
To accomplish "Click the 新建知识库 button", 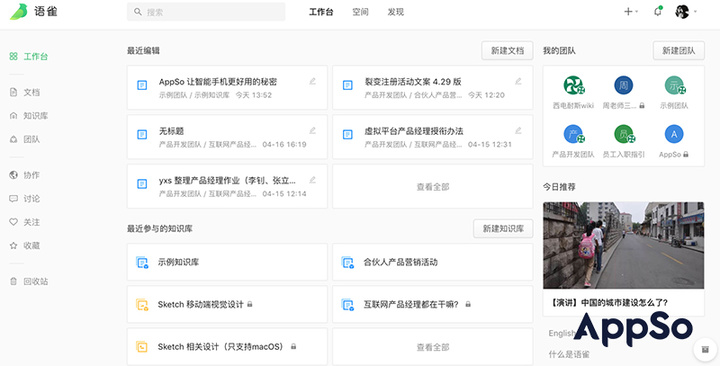I will coord(503,228).
